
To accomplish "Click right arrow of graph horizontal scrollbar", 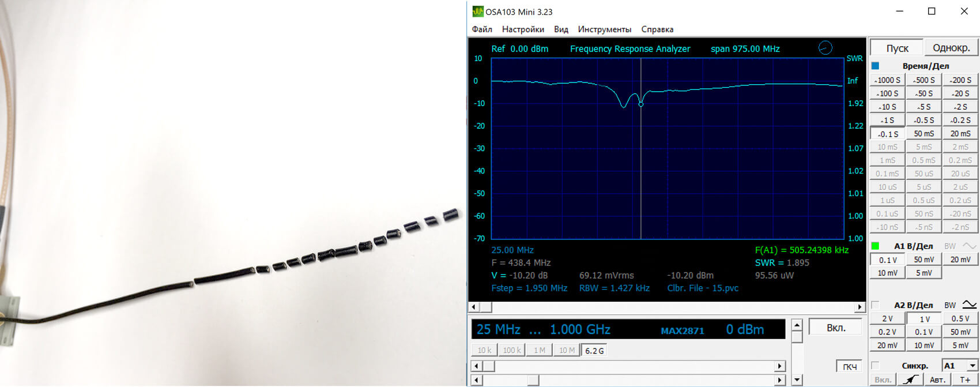I will click(860, 307).
